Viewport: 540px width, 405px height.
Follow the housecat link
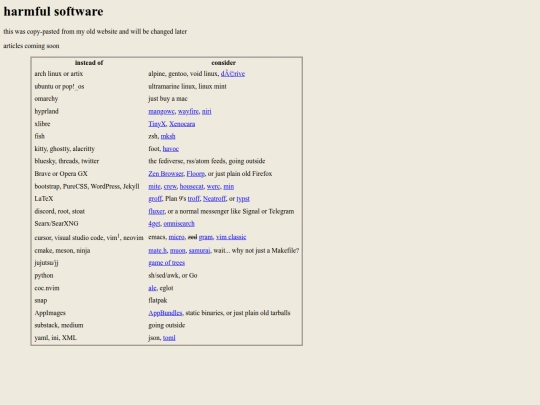tap(191, 186)
